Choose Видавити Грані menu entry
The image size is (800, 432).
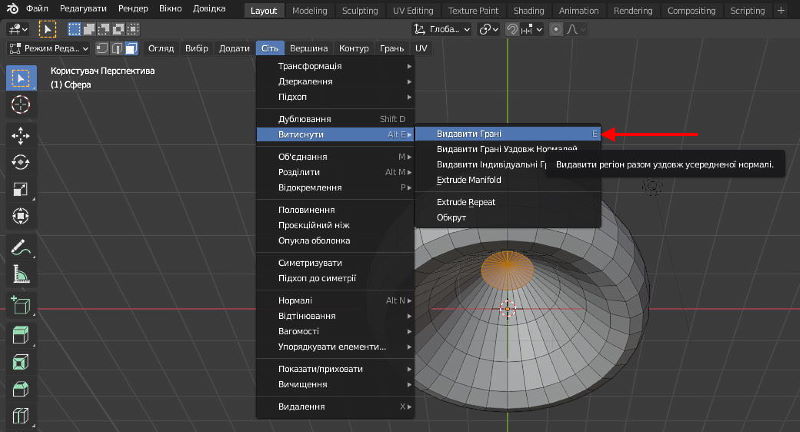coord(508,134)
